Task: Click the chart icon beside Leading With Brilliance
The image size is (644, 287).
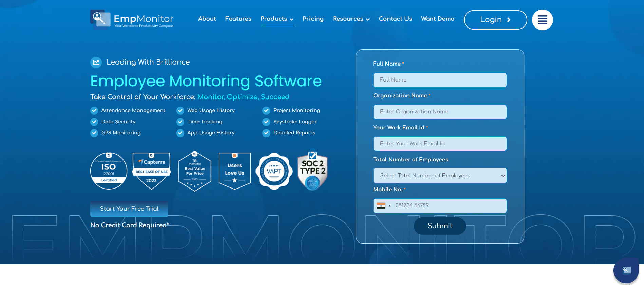Action: point(96,62)
